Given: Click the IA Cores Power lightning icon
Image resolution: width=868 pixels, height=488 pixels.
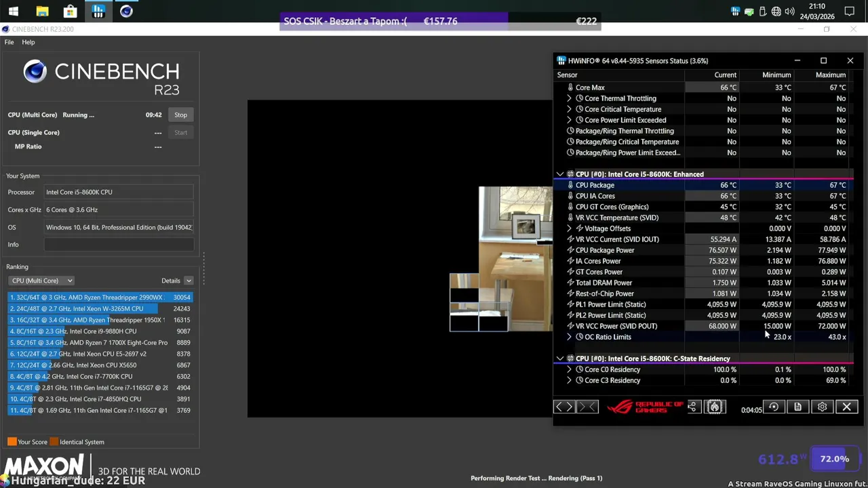Looking at the screenshot, I should point(570,261).
